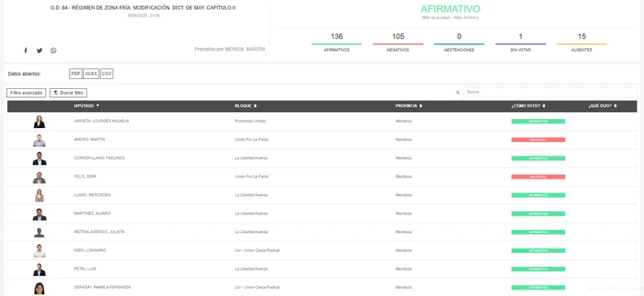Select the name VERASAY, PAMELA FERNANDA
Screen dimensions: 644x296
click(x=102, y=287)
